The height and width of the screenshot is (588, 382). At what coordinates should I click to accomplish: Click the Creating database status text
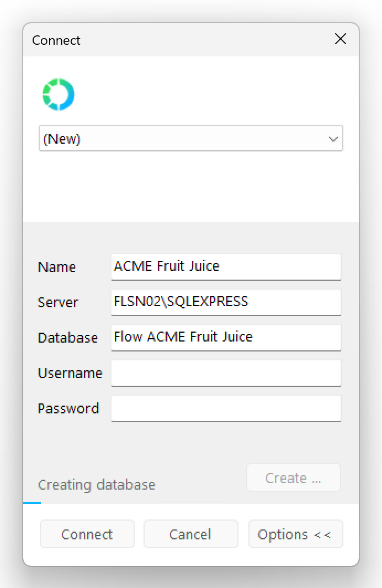click(96, 485)
